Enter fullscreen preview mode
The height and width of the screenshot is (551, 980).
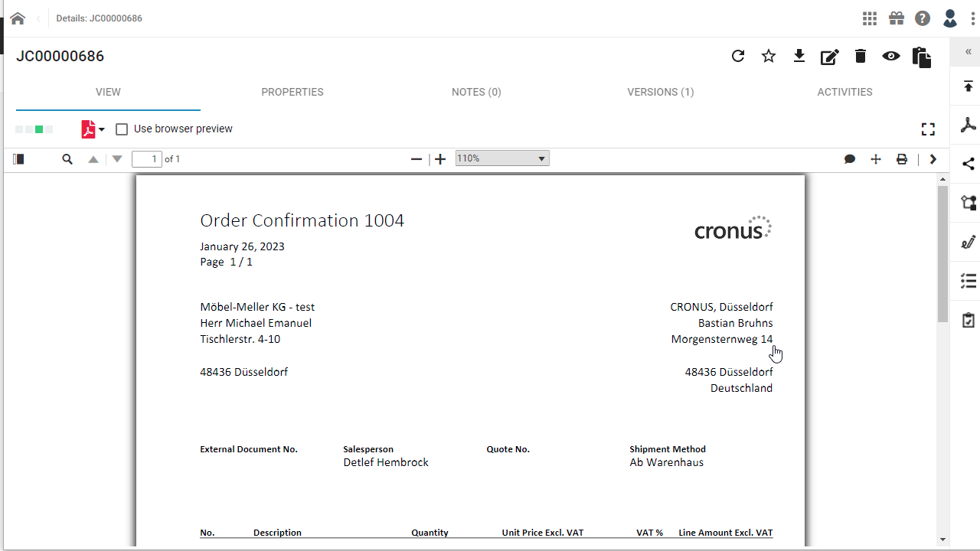coord(928,129)
